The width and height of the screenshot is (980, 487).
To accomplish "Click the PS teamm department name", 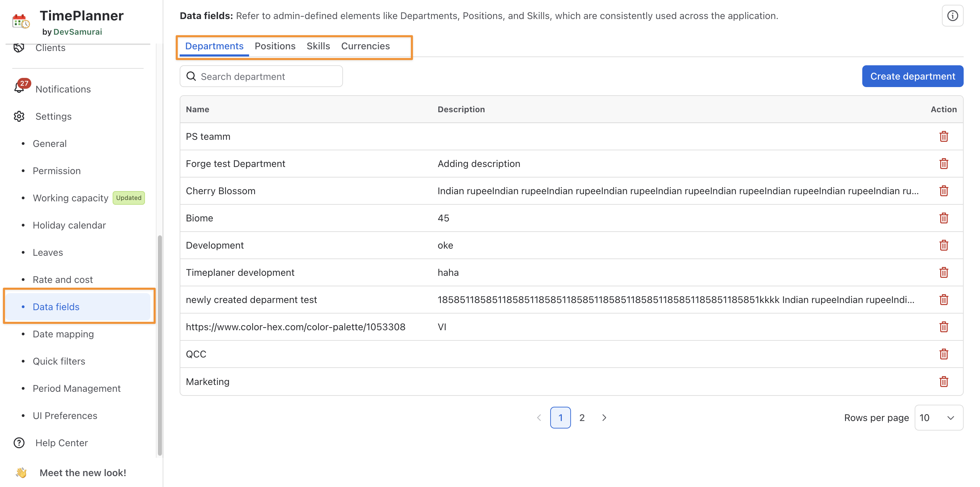I will tap(208, 136).
